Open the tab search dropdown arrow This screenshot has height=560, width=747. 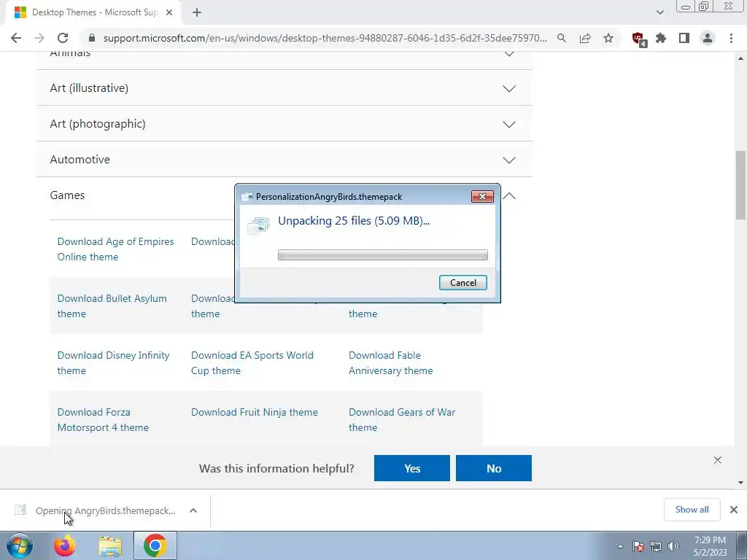click(659, 13)
